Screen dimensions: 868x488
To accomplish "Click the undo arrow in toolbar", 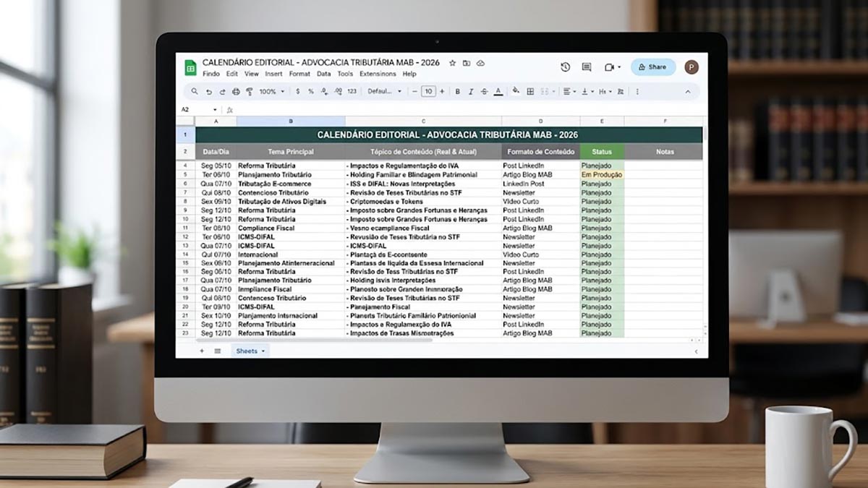I will coord(209,92).
